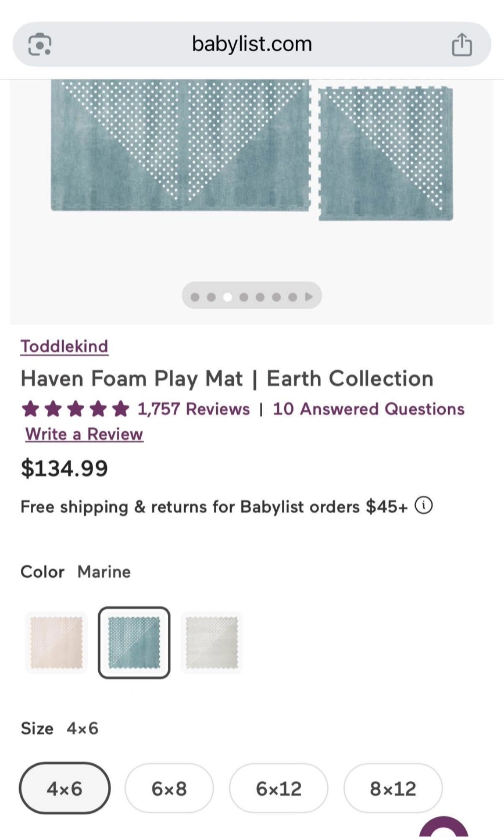The width and height of the screenshot is (504, 837).
Task: Select the pink beige color swatch
Action: click(56, 642)
